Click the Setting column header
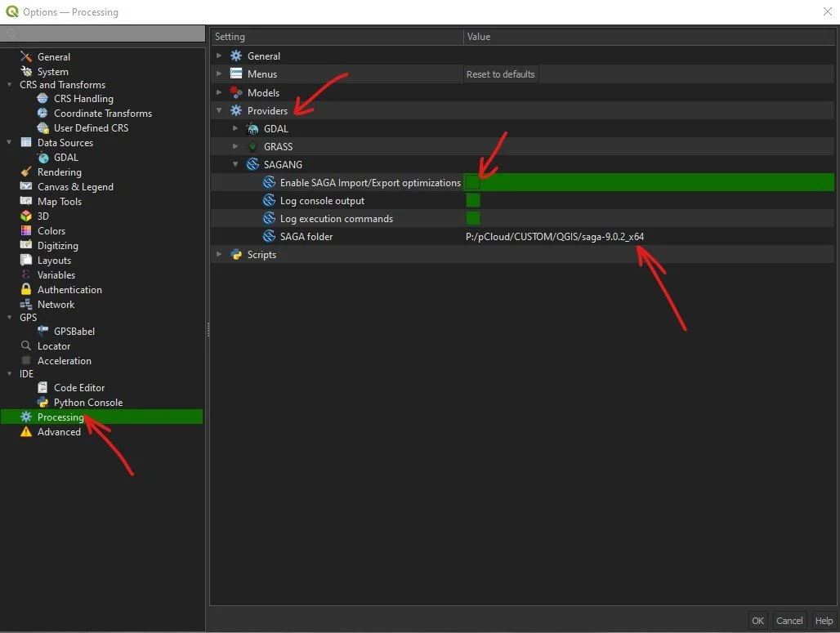 [x=337, y=37]
